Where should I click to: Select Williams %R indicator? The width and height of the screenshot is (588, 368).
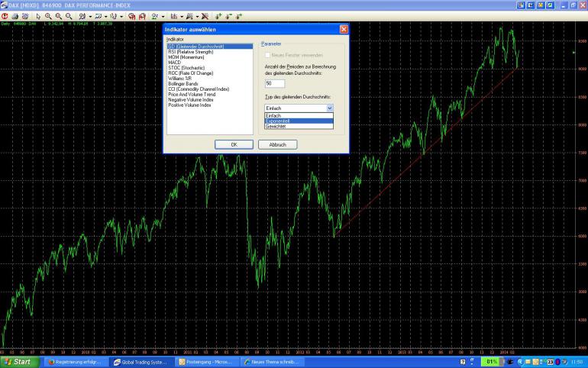(210, 79)
